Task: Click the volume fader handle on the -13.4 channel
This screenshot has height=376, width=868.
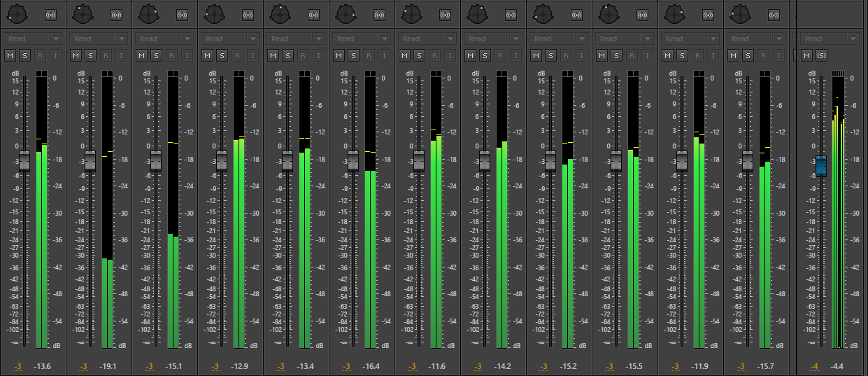Action: pos(287,161)
